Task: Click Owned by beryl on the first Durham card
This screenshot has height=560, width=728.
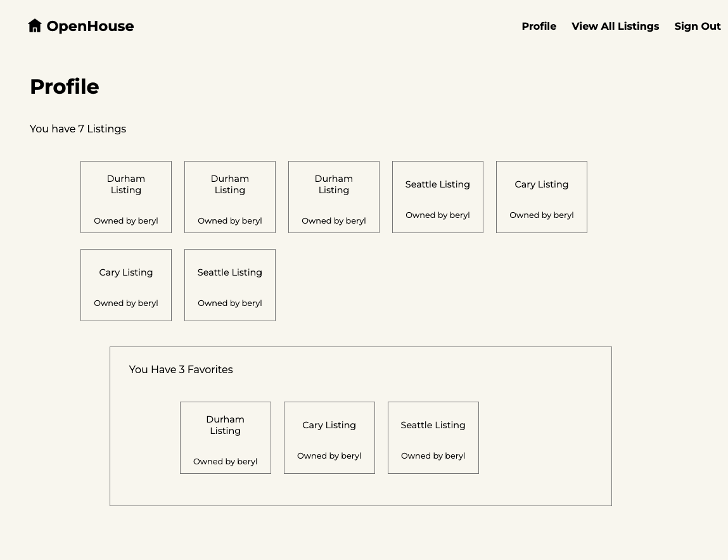Action: tap(125, 220)
